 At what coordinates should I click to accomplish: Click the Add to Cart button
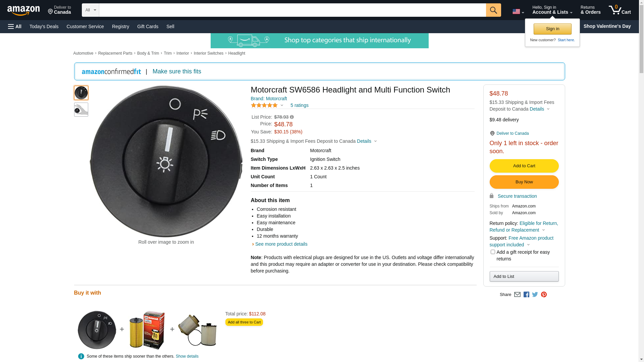pos(524,166)
